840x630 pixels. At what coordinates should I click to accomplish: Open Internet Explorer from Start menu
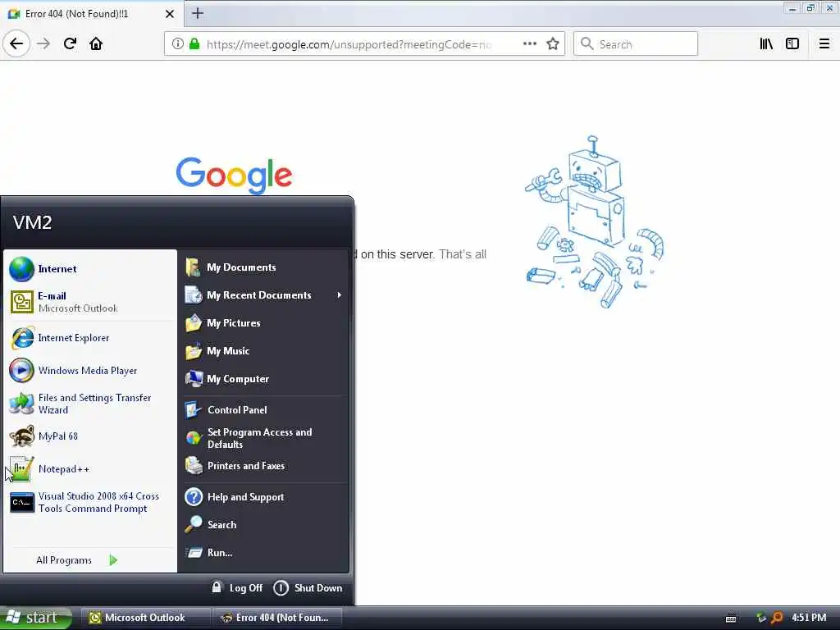click(90, 338)
